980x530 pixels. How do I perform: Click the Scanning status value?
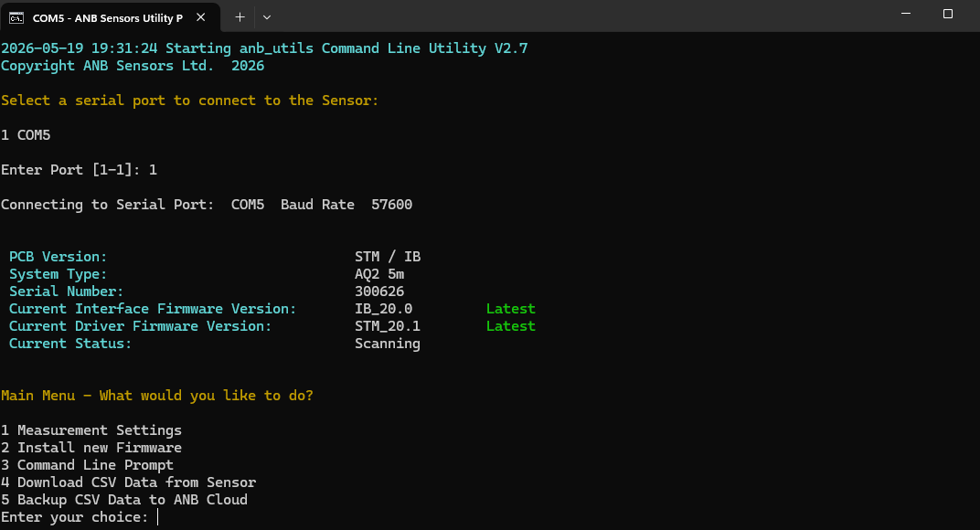point(388,344)
